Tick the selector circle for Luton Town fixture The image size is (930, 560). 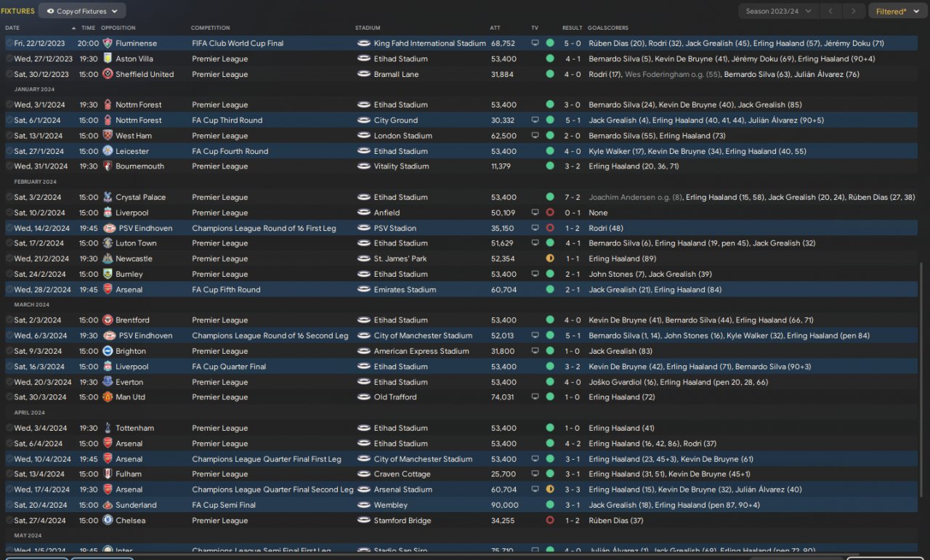click(x=9, y=243)
